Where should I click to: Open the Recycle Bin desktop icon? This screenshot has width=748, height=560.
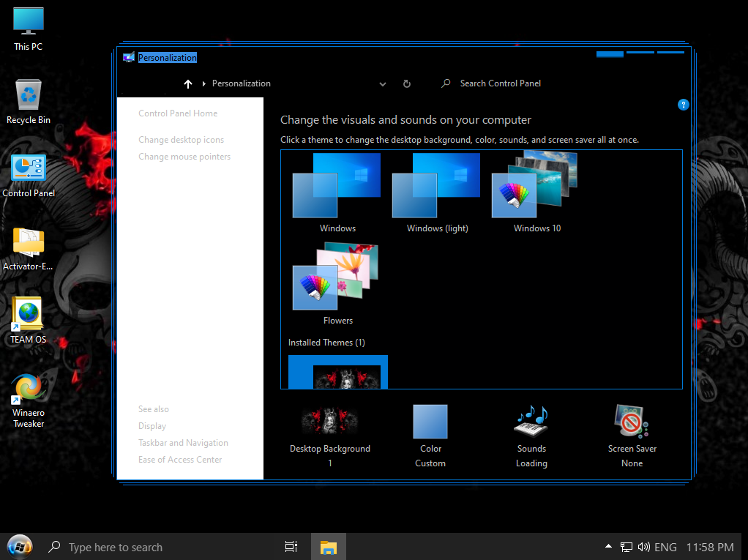click(x=28, y=102)
